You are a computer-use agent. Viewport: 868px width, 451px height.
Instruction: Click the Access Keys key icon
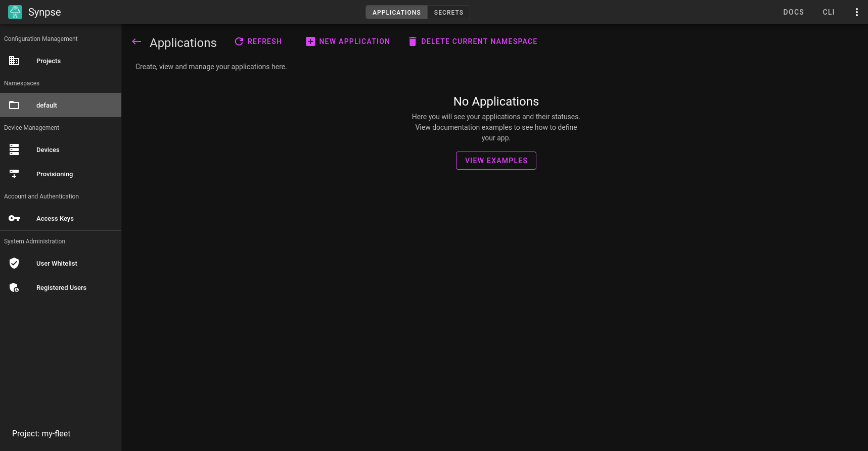pos(14,219)
